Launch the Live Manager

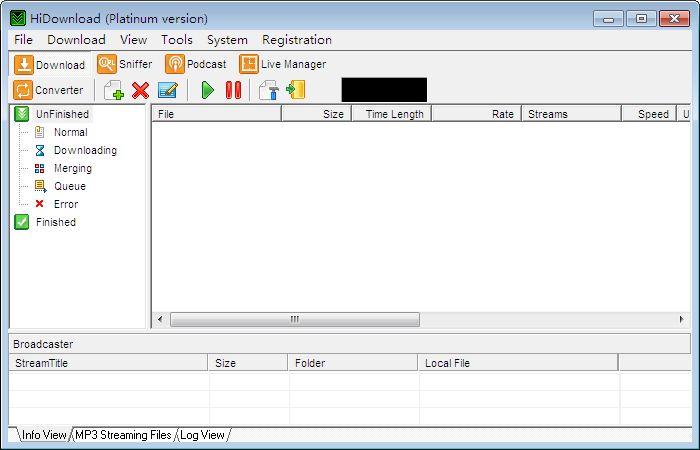tap(283, 64)
